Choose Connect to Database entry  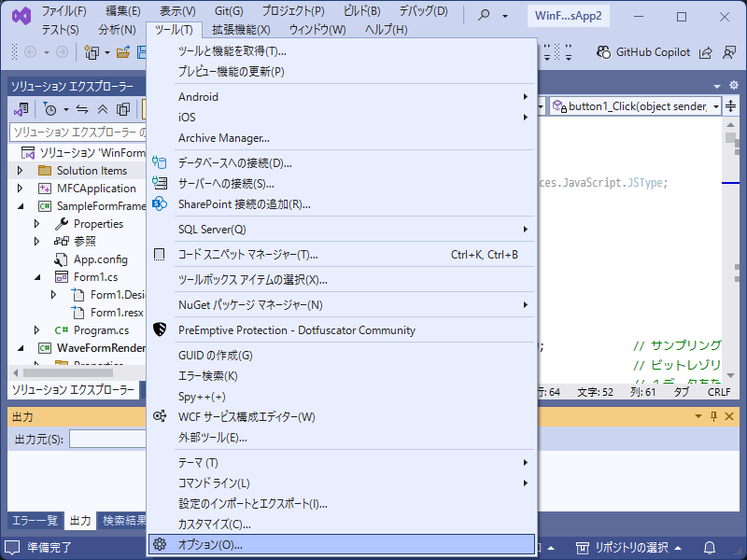[342, 162]
